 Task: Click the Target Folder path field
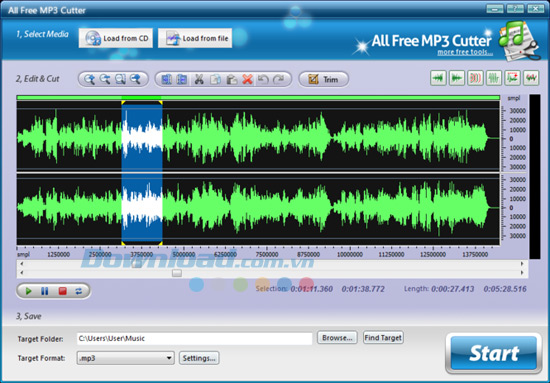194,338
